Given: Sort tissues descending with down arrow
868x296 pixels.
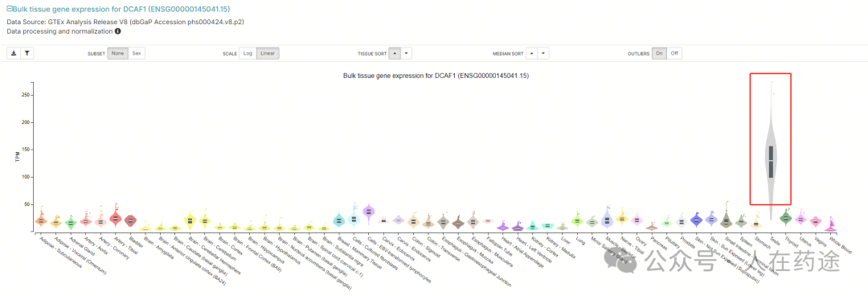Looking at the screenshot, I should click(x=407, y=53).
